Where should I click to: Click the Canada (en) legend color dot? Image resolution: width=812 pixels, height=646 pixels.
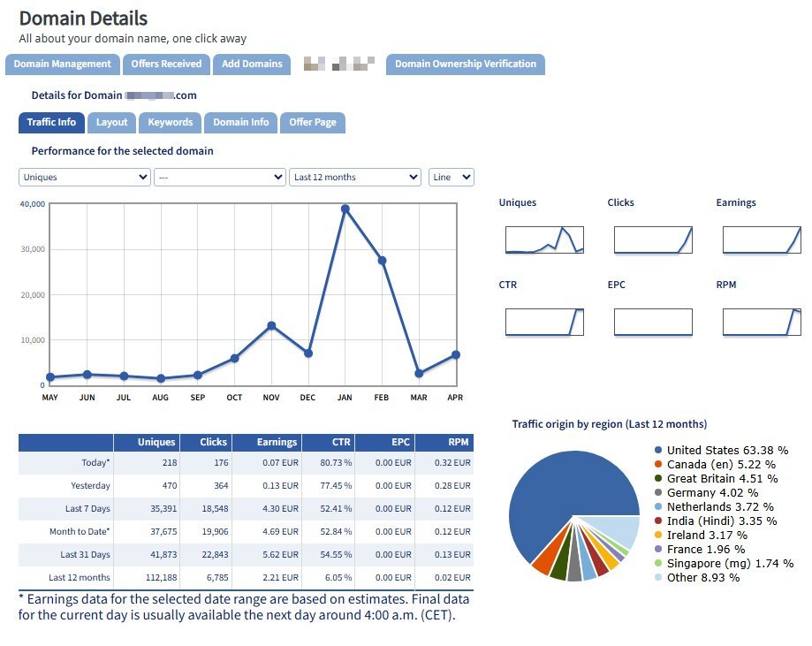click(x=658, y=464)
